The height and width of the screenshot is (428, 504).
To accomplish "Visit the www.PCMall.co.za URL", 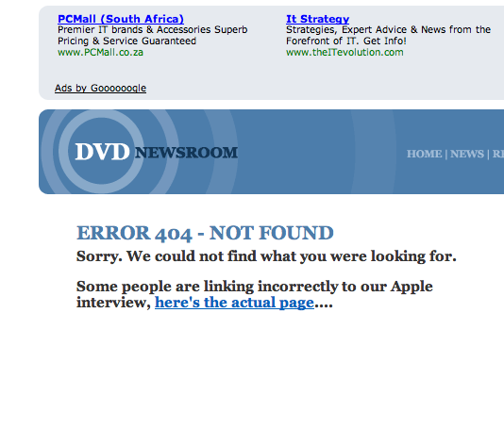I will [100, 53].
